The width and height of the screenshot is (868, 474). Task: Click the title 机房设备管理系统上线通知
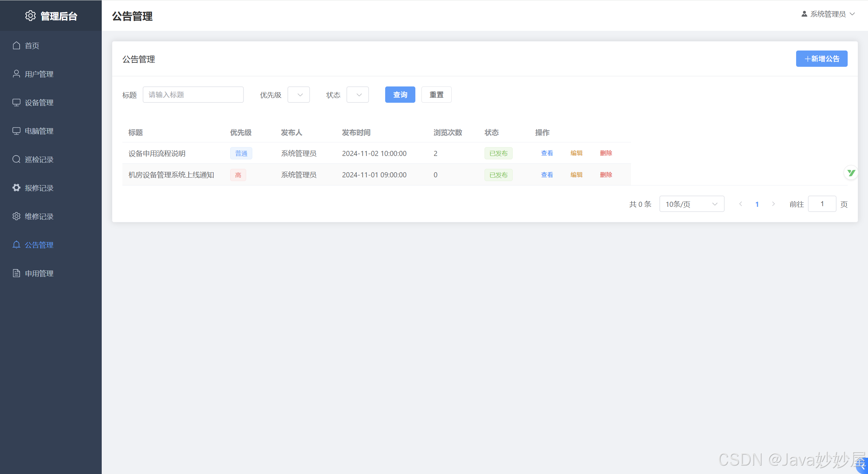171,175
